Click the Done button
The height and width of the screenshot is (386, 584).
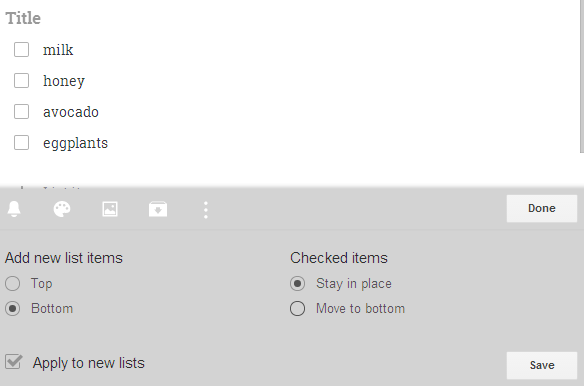[542, 208]
